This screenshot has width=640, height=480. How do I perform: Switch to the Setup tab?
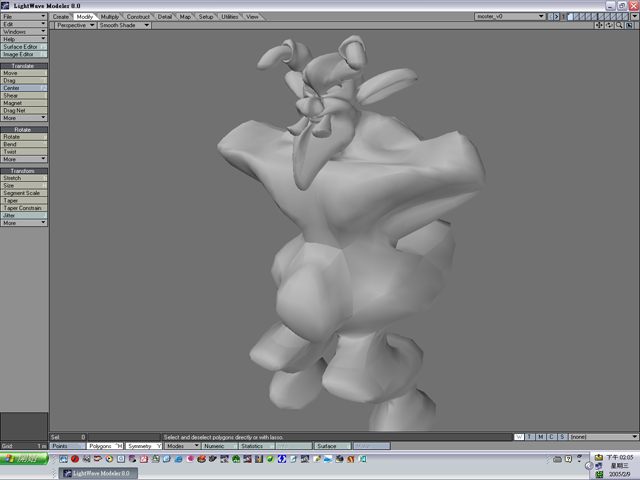206,17
